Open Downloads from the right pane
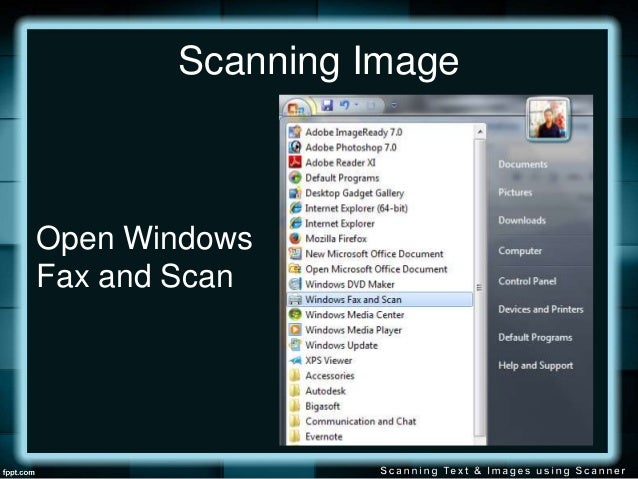Image resolution: width=638 pixels, height=479 pixels. 522,220
